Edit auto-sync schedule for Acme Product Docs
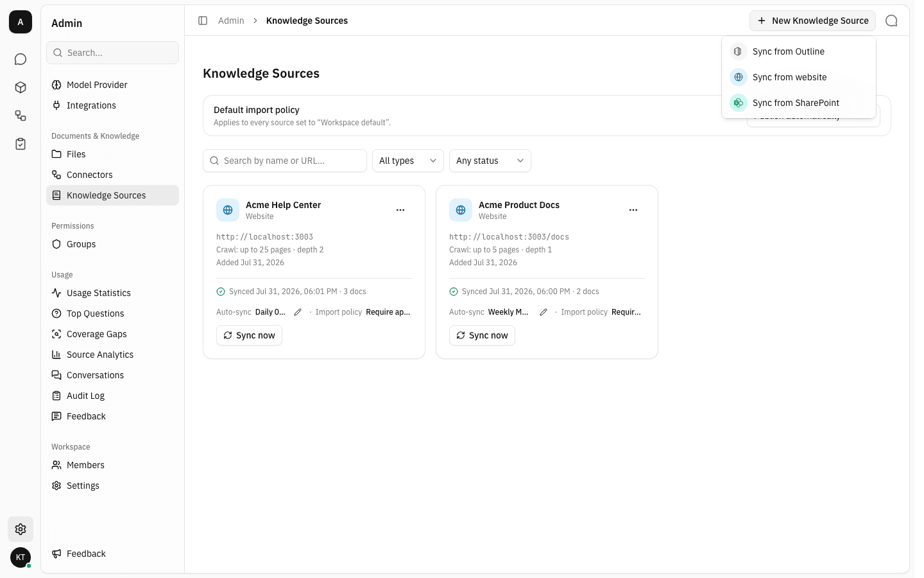This screenshot has height=578, width=924. [543, 312]
